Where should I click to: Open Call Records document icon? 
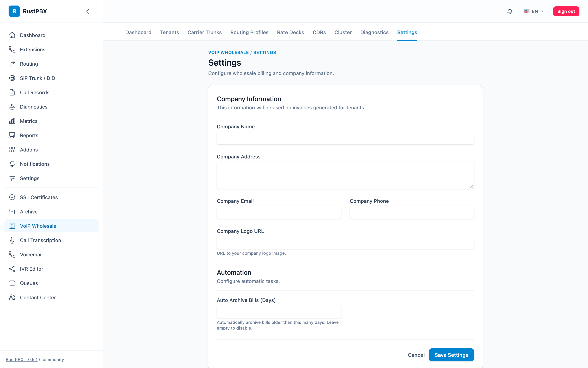[x=12, y=92]
